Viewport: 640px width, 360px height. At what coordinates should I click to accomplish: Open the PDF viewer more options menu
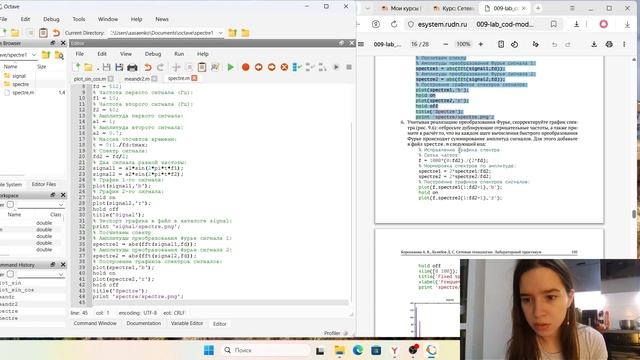tap(624, 44)
